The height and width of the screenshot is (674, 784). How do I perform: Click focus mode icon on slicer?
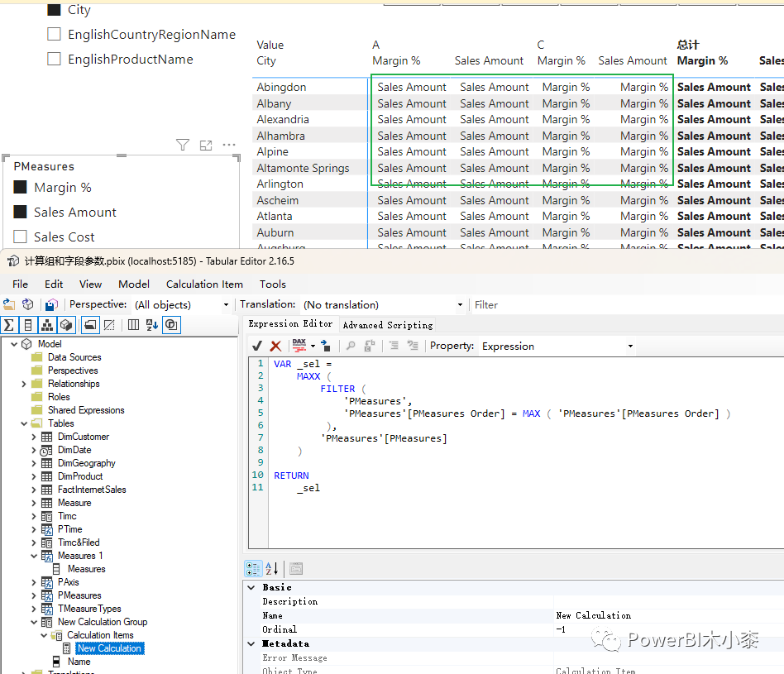(x=206, y=146)
